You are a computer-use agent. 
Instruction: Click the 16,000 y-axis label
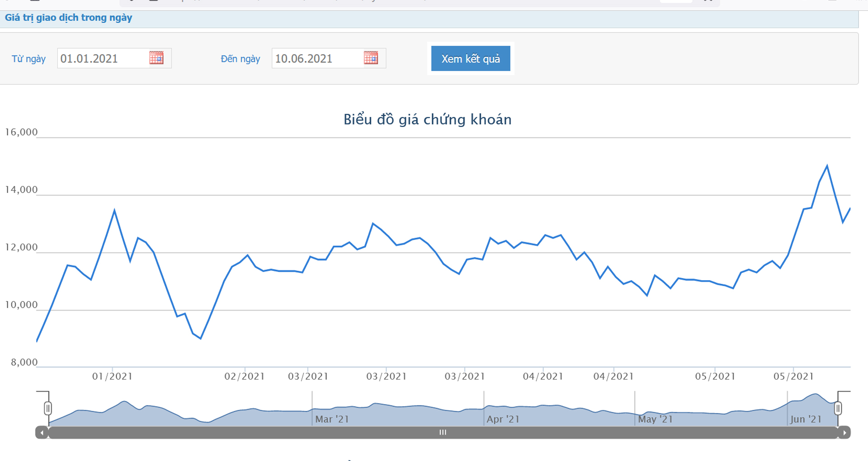tap(21, 132)
